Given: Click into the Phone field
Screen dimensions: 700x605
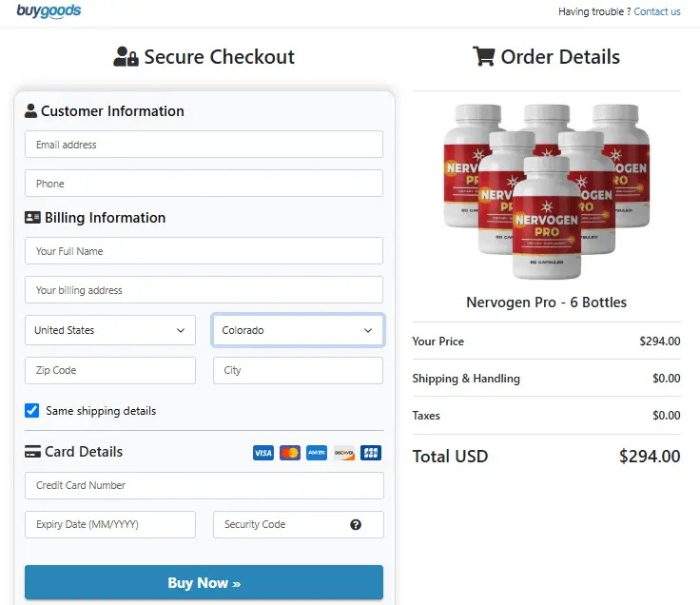Looking at the screenshot, I should [204, 184].
